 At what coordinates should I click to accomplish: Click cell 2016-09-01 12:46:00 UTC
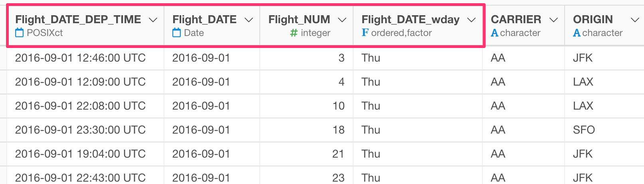click(85, 58)
